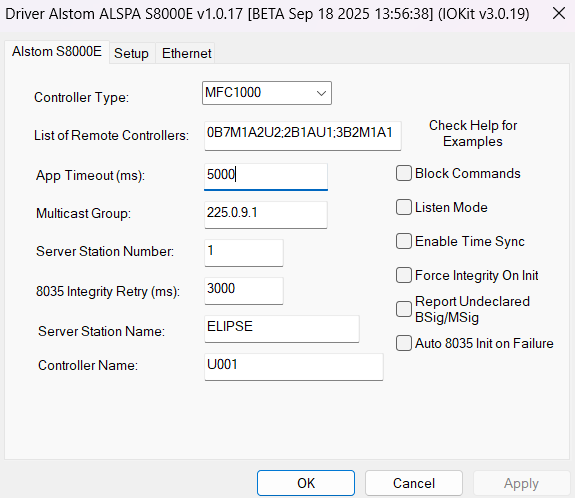Click the List of Remote Controllers label
The width and height of the screenshot is (575, 498).
click(x=111, y=135)
